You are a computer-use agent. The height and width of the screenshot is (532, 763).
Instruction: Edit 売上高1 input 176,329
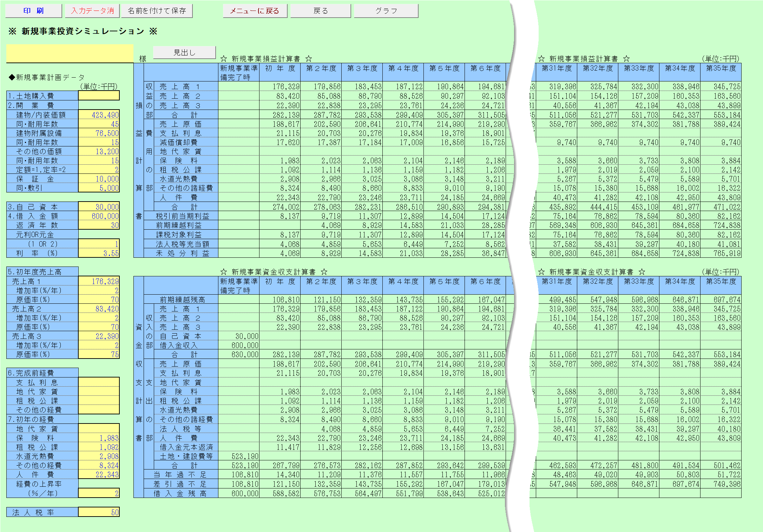click(99, 281)
